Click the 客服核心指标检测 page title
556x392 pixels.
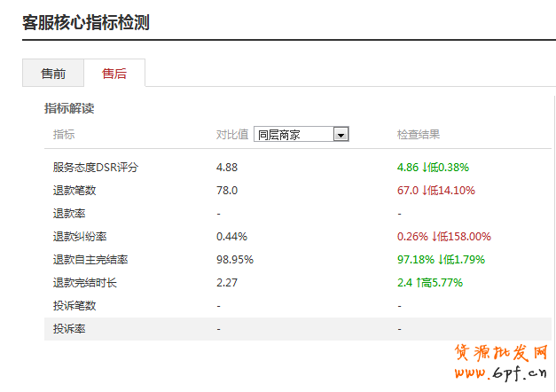coord(85,22)
